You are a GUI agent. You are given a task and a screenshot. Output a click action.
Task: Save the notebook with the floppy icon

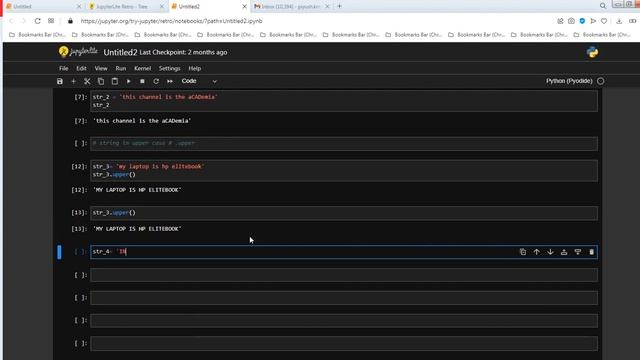pos(60,81)
